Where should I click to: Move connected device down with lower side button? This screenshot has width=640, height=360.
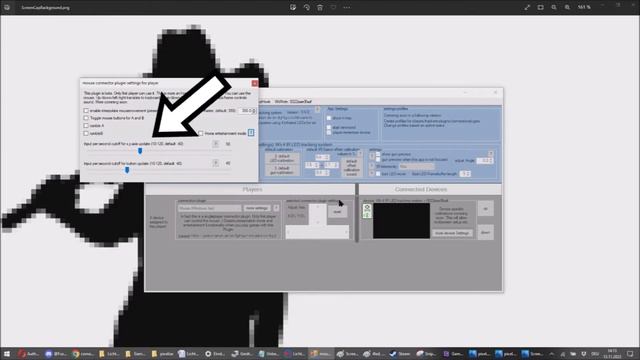point(485,232)
